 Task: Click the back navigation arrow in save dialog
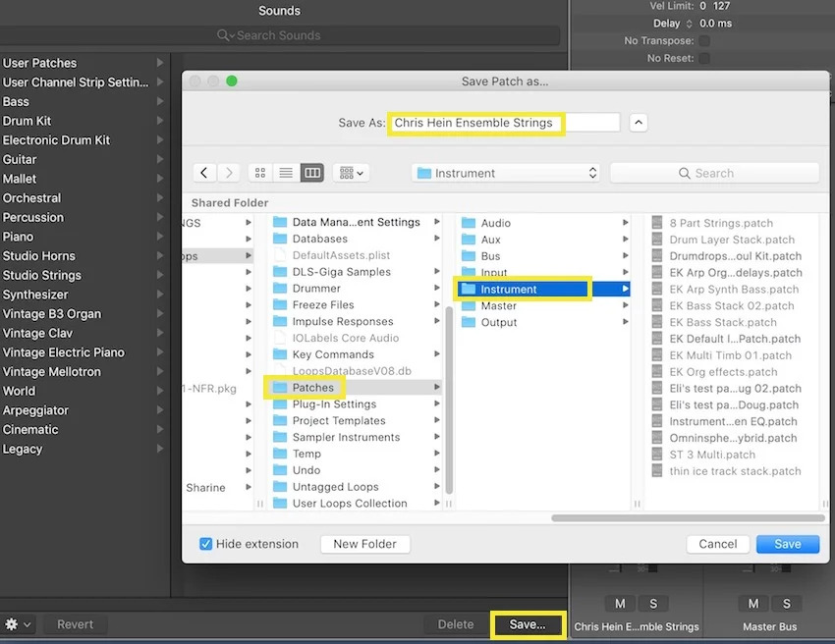pos(204,173)
